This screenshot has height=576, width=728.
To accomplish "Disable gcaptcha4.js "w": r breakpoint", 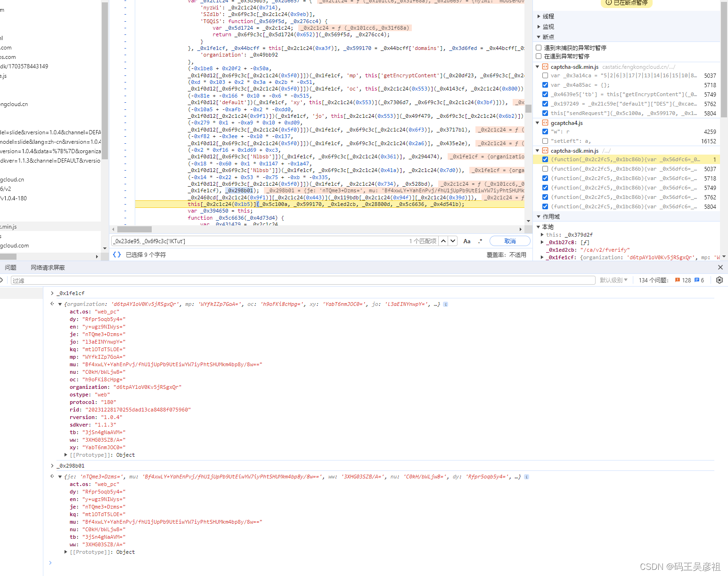I will [x=545, y=132].
